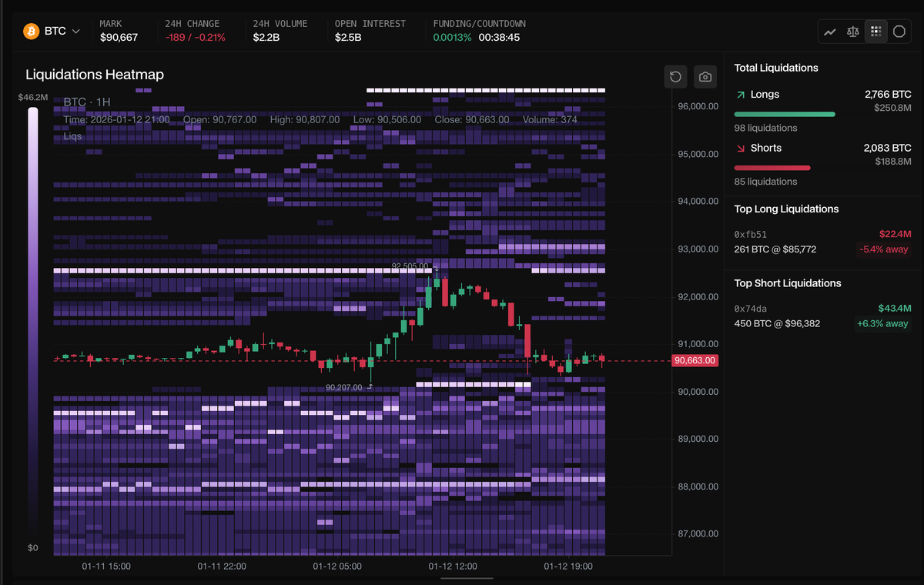Open the 0xfb51 wallet address
The width and height of the screenshot is (924, 585).
750,234
